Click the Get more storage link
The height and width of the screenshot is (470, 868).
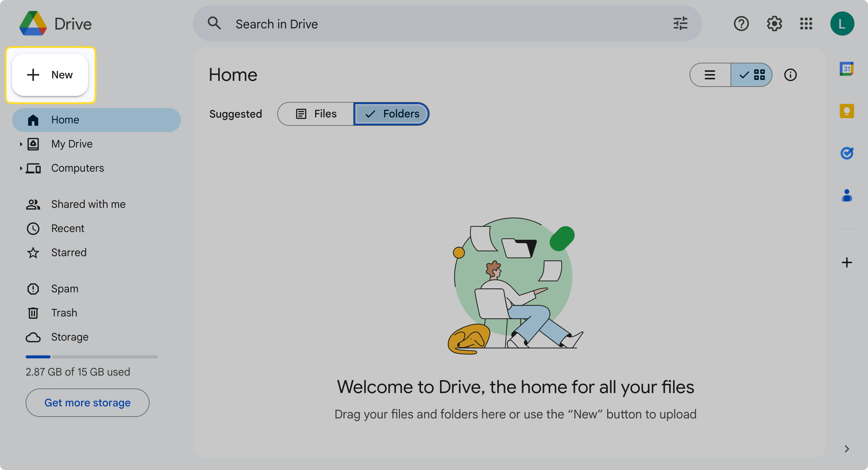point(87,402)
